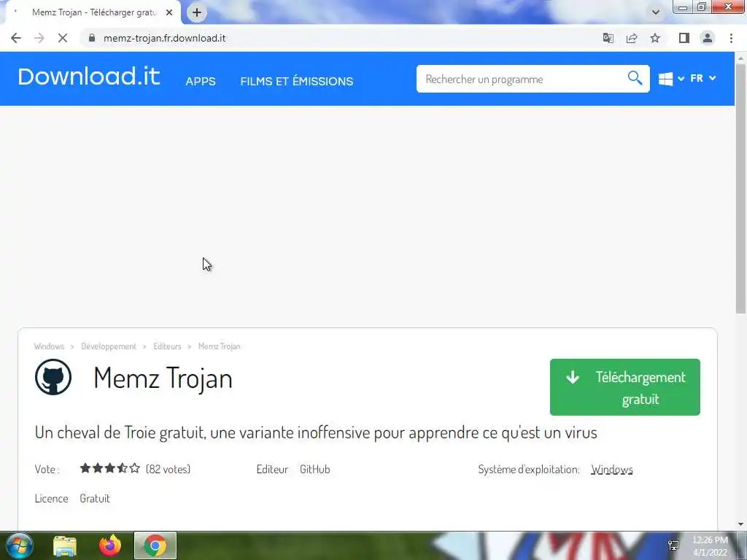Follow the Editeurs breadcrumb link
The height and width of the screenshot is (560, 747).
pyautogui.click(x=167, y=346)
